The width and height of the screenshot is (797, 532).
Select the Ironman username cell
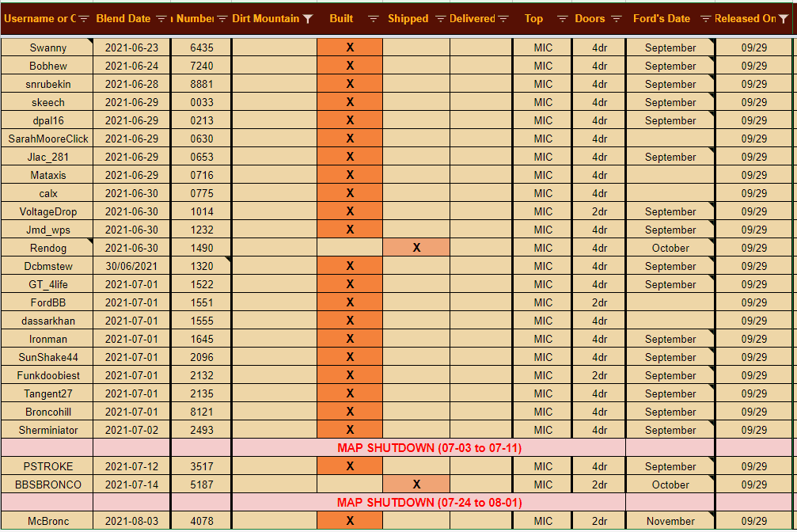(x=47, y=340)
